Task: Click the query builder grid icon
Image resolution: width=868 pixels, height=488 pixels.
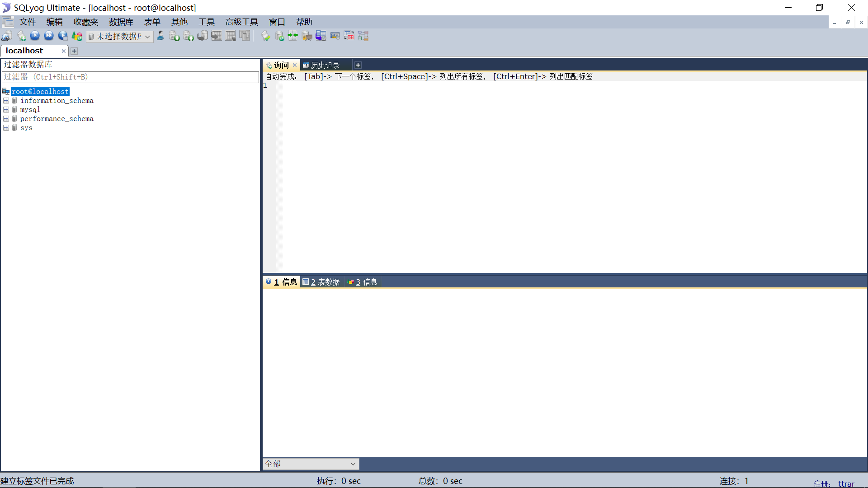Action: point(349,36)
